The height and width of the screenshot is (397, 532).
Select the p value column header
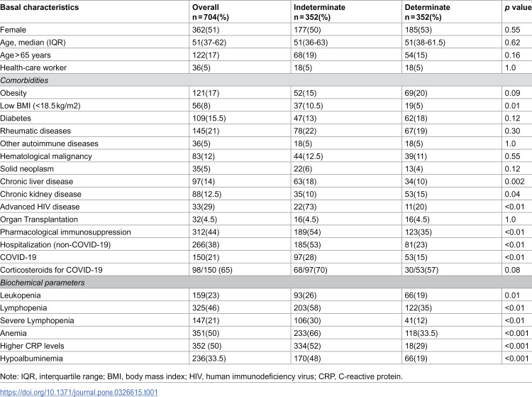click(x=518, y=8)
